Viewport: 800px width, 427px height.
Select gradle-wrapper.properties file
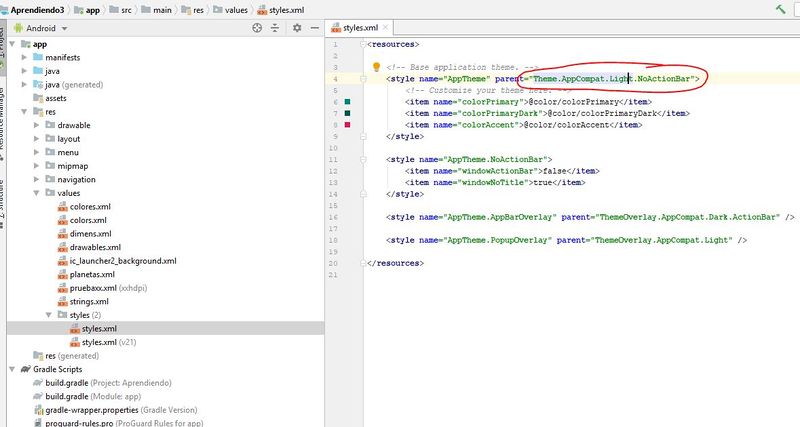coord(115,410)
